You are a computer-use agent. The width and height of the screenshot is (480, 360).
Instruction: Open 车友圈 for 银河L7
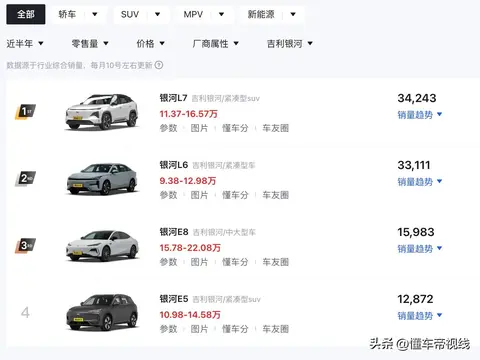[x=275, y=128]
